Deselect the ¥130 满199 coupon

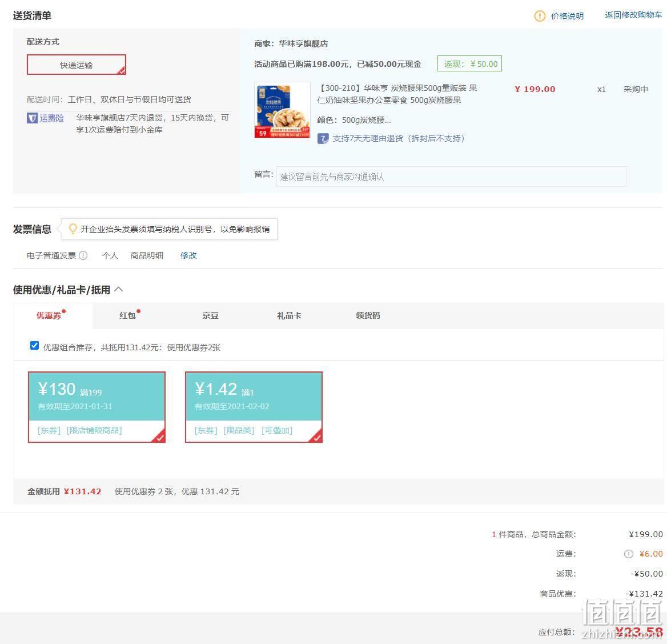click(97, 407)
